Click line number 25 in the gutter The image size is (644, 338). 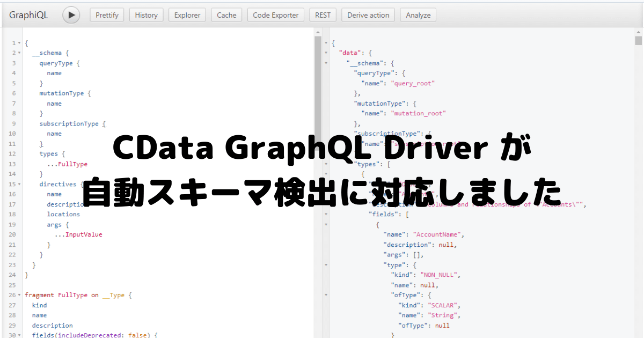12,285
